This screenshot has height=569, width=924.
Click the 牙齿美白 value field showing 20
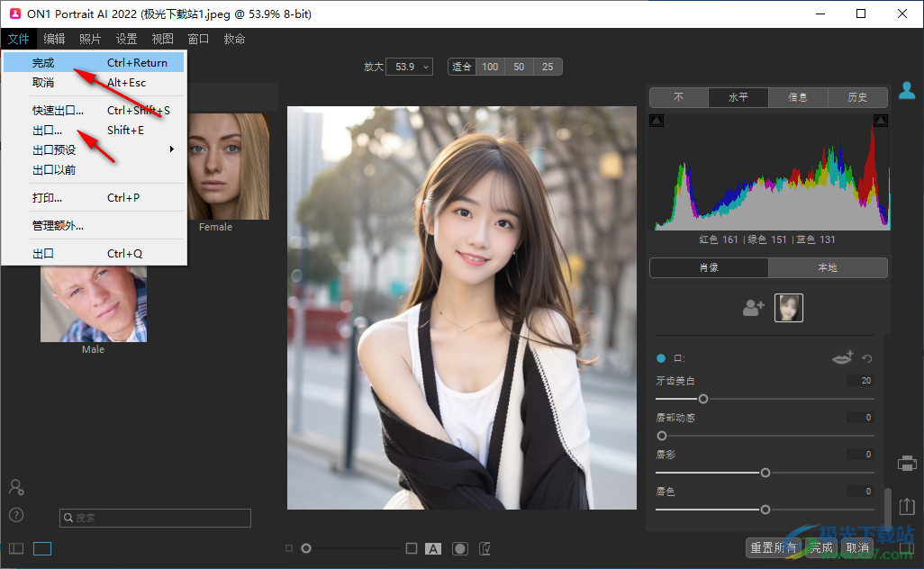tap(860, 381)
